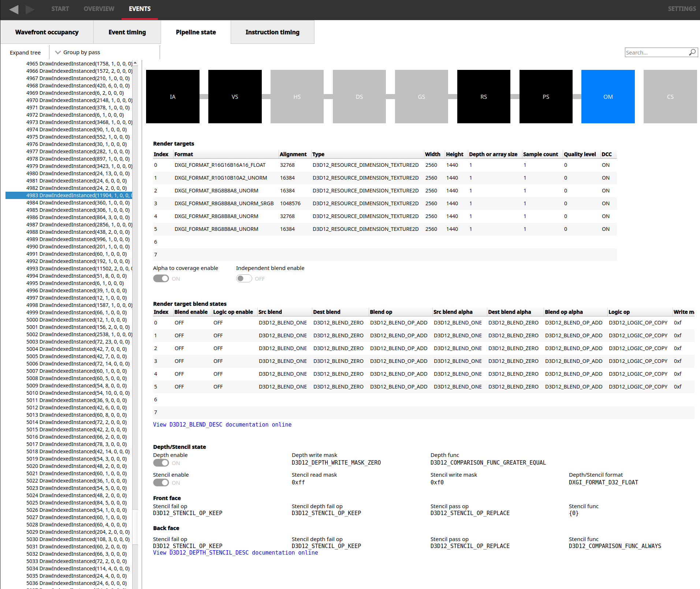Click inside the search field

[x=655, y=52]
